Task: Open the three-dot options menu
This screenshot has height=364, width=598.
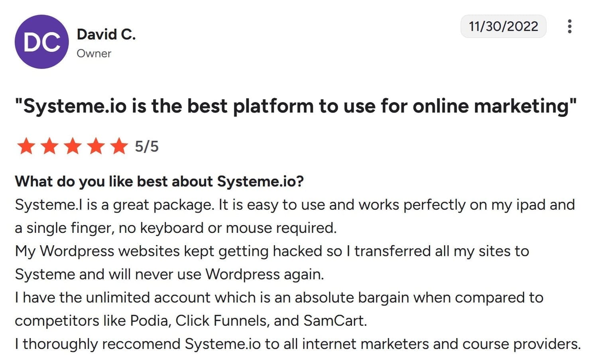Action: [x=570, y=26]
